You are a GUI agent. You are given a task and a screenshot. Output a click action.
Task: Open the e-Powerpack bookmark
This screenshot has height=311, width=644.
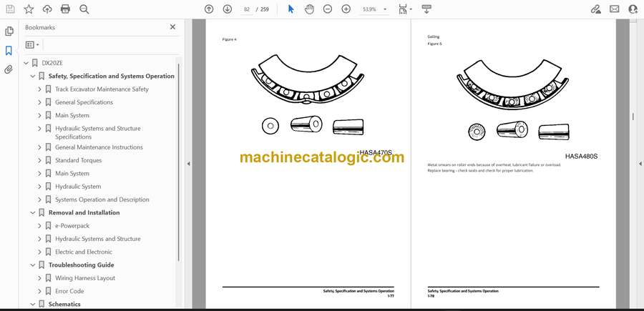[74, 226]
